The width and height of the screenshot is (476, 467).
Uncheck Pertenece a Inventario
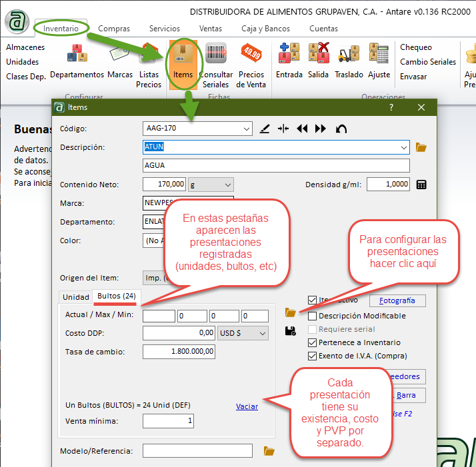click(x=312, y=342)
